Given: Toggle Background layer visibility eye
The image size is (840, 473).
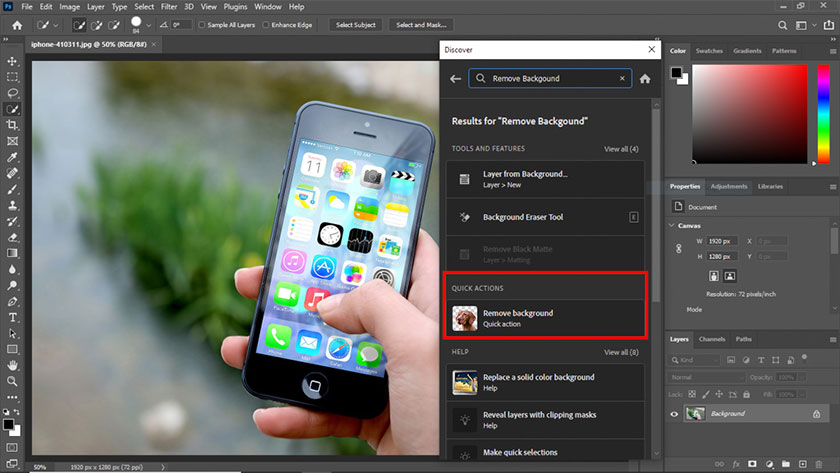Looking at the screenshot, I should (x=674, y=414).
